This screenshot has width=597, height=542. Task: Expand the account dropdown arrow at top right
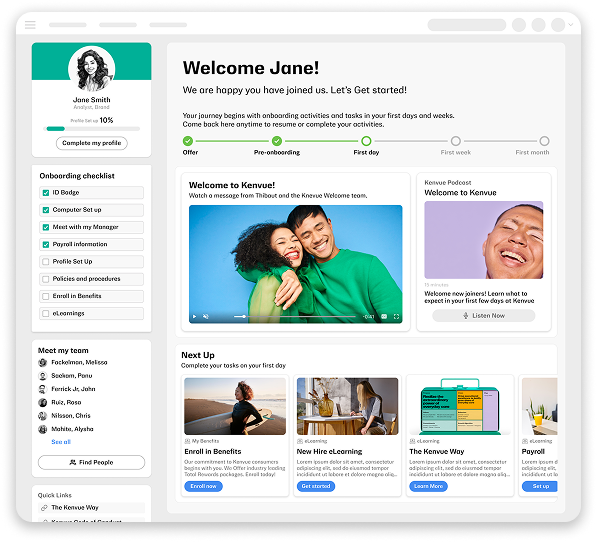pyautogui.click(x=570, y=25)
